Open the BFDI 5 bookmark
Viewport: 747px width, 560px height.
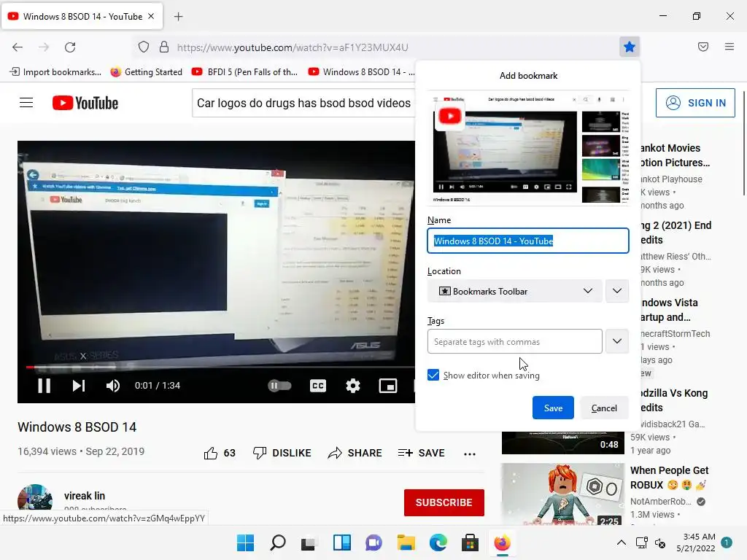click(x=244, y=72)
